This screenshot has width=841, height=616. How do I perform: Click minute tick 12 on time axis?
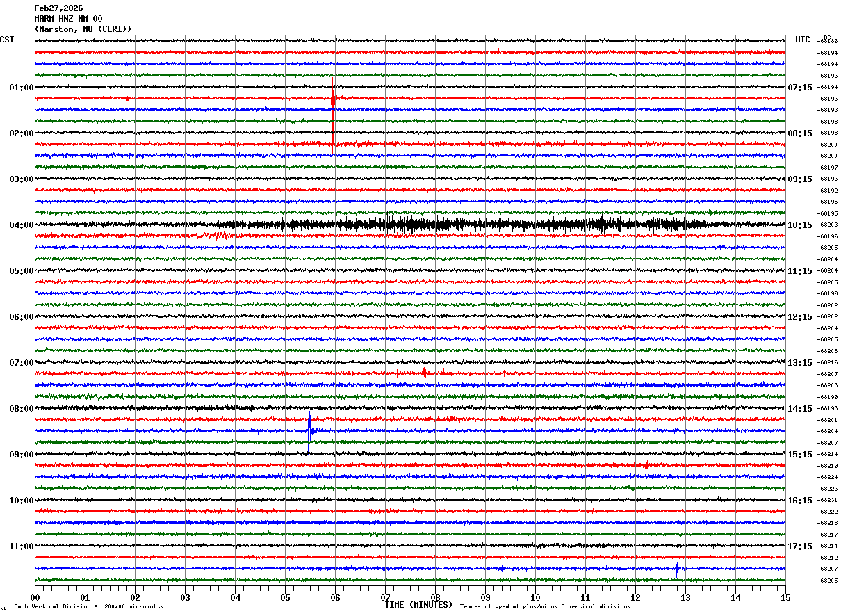[635, 597]
